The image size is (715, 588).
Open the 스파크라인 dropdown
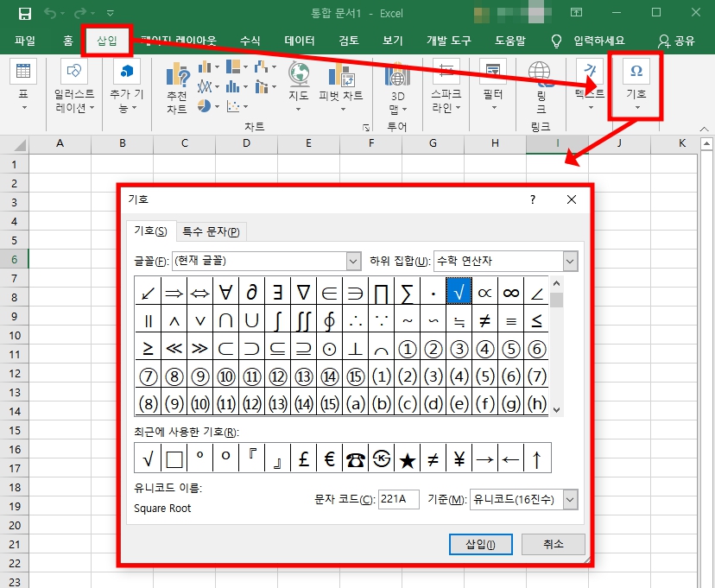point(446,86)
